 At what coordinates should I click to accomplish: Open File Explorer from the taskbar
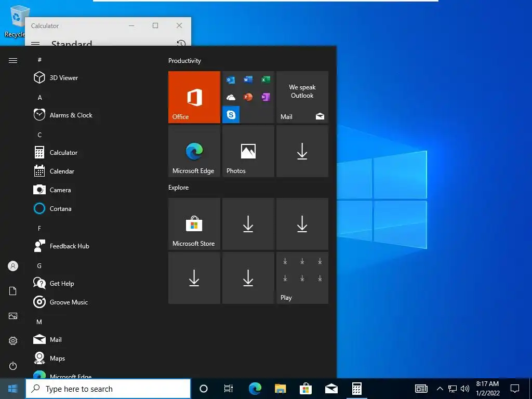pos(280,389)
